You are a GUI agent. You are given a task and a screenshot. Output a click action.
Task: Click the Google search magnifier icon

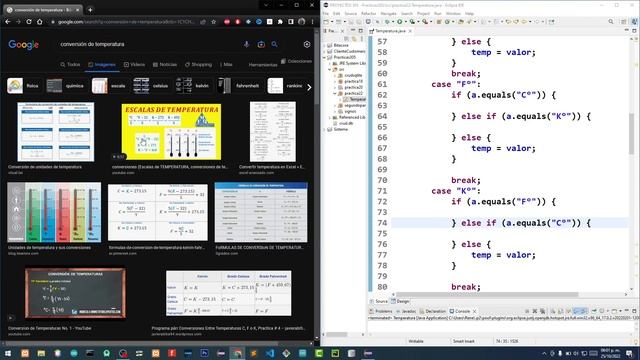(x=274, y=44)
